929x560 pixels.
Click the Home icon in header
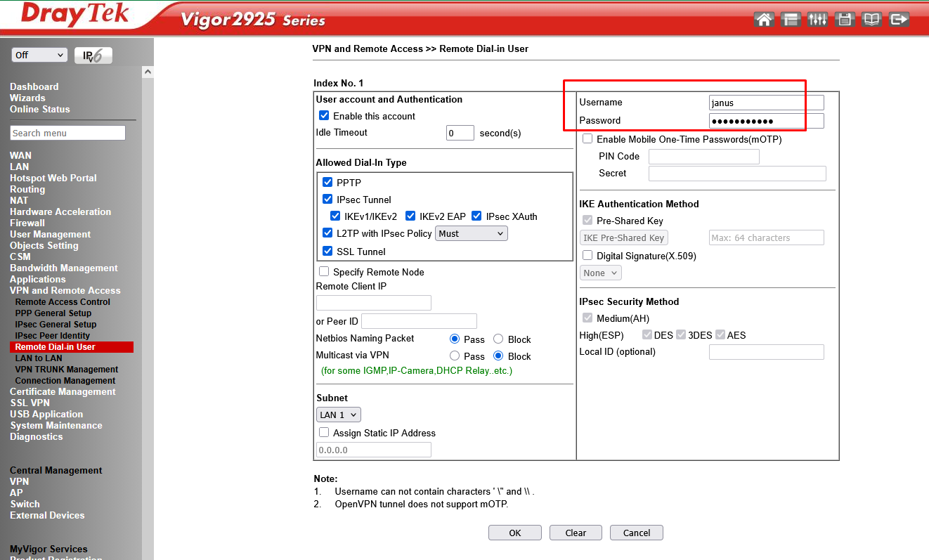tap(764, 20)
